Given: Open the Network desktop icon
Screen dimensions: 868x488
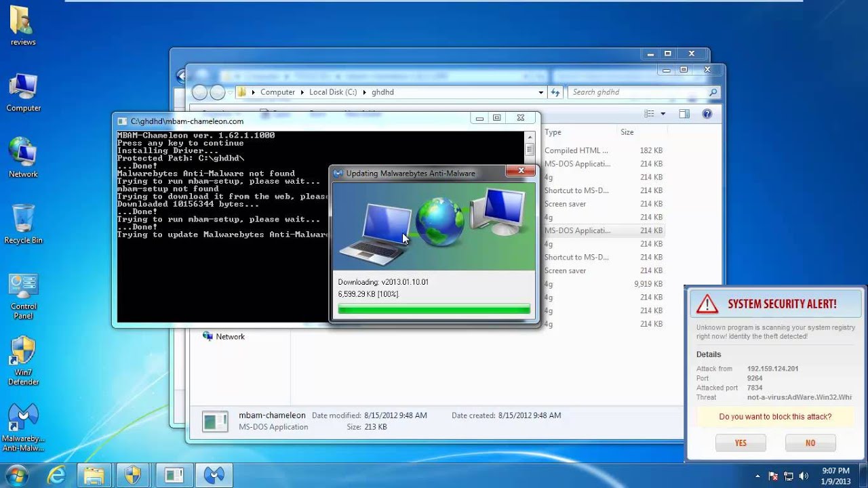Looking at the screenshot, I should click(x=23, y=158).
